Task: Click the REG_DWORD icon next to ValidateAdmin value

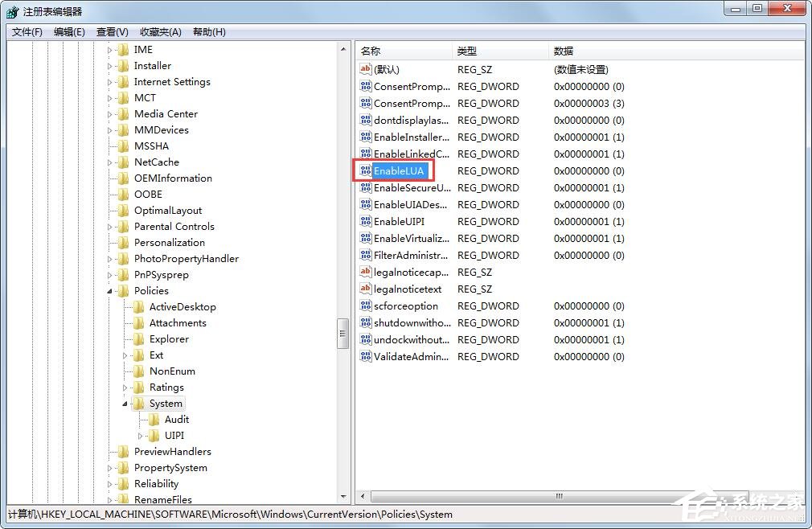Action: coord(367,356)
